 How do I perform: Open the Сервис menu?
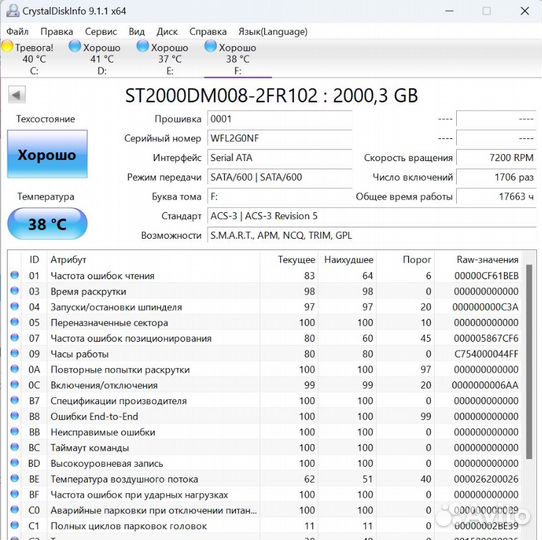pos(101,32)
